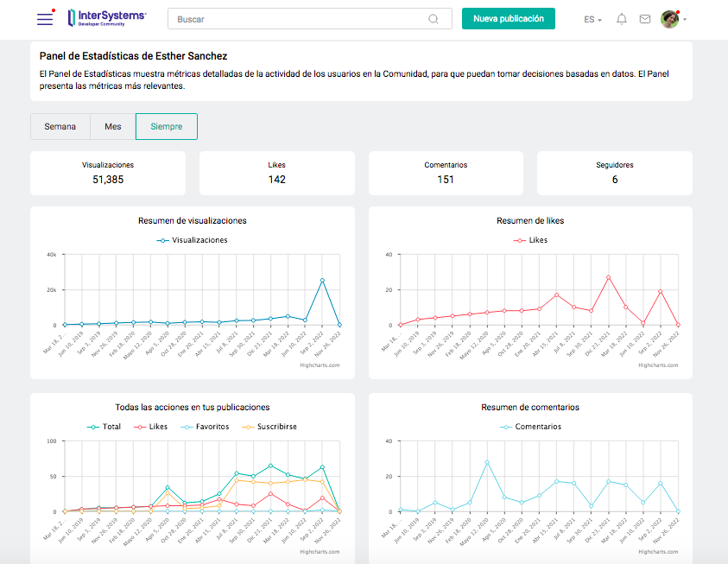The image size is (728, 564).
Task: Open the hamburger main menu
Action: click(44, 19)
